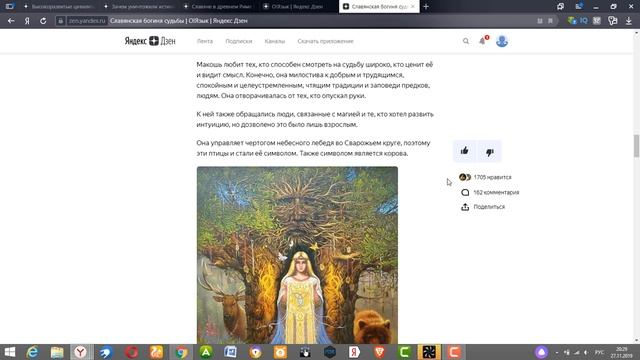Open the browser side panel icon at top-left
640x360 pixels.
tap(10, 6)
